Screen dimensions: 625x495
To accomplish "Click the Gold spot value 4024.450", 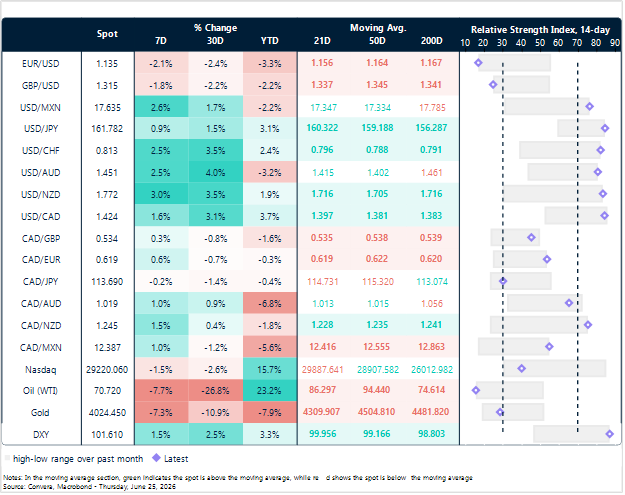I will pyautogui.click(x=107, y=413).
